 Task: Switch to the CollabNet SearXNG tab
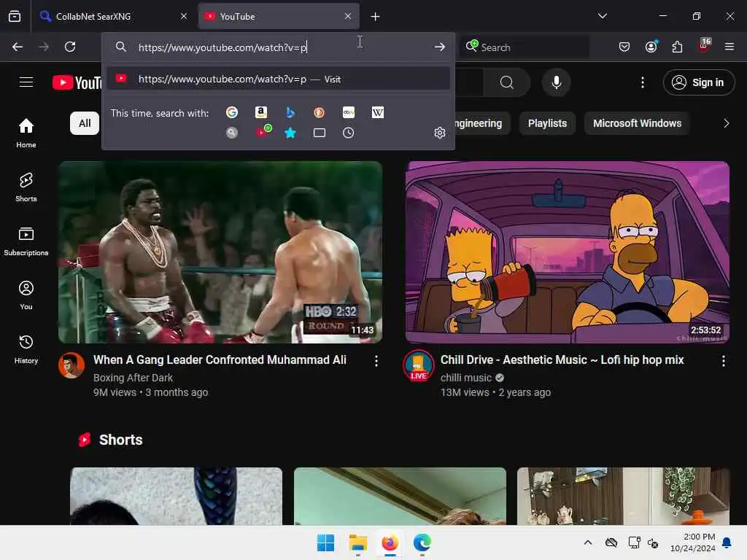tap(112, 16)
